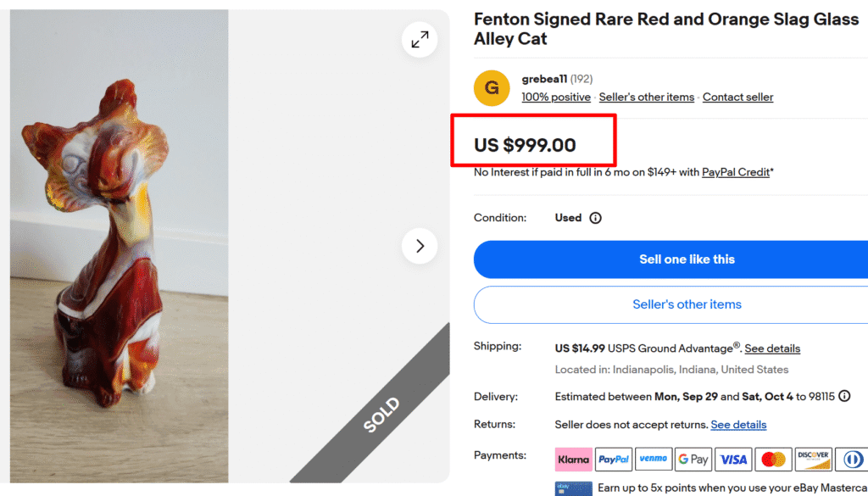The height and width of the screenshot is (496, 868).
Task: See details for shipping
Action: tap(772, 348)
